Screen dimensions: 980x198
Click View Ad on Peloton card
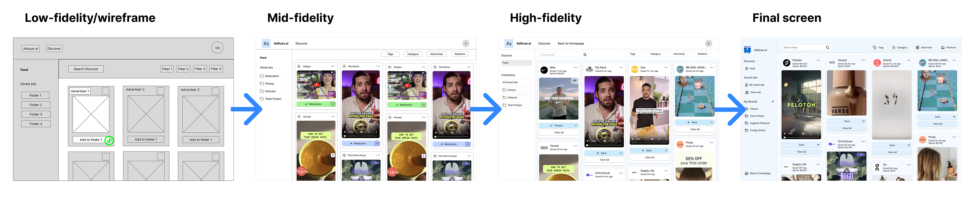point(801,152)
